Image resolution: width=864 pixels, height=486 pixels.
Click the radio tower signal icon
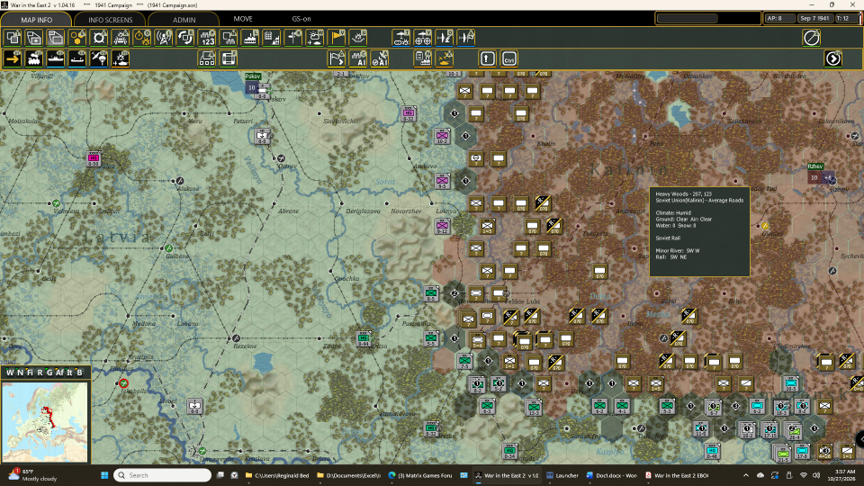(164, 38)
